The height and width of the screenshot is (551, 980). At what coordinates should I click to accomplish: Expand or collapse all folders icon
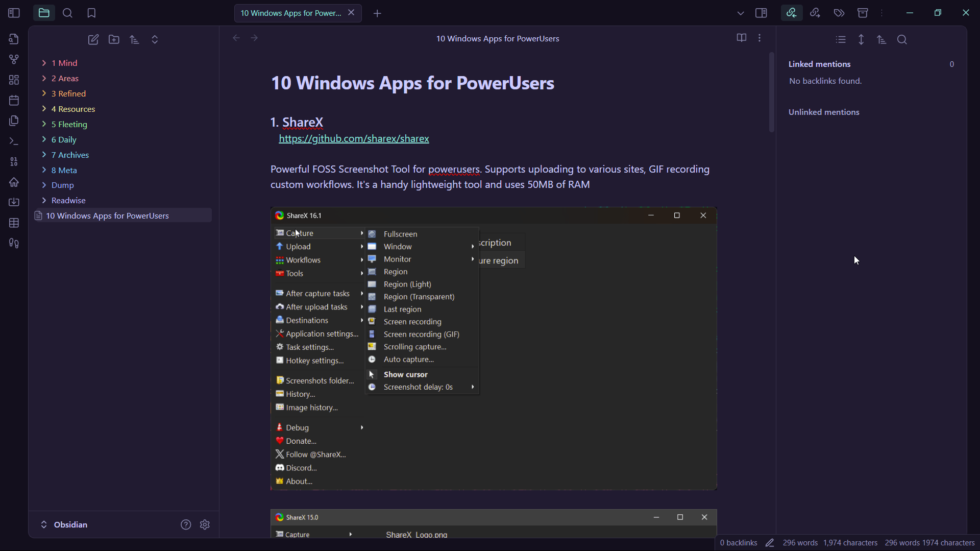tap(155, 39)
